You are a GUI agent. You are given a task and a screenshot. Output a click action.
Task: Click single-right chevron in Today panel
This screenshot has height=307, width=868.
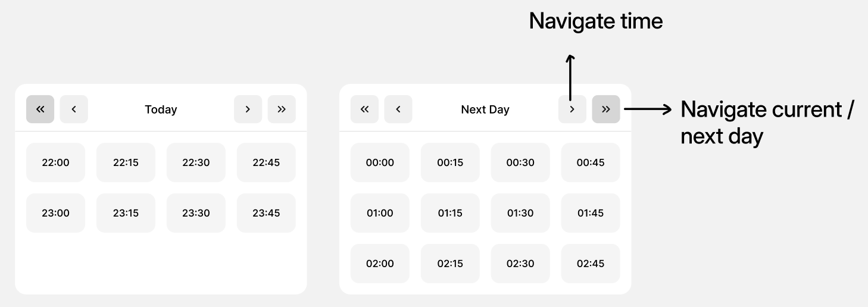pyautogui.click(x=248, y=109)
